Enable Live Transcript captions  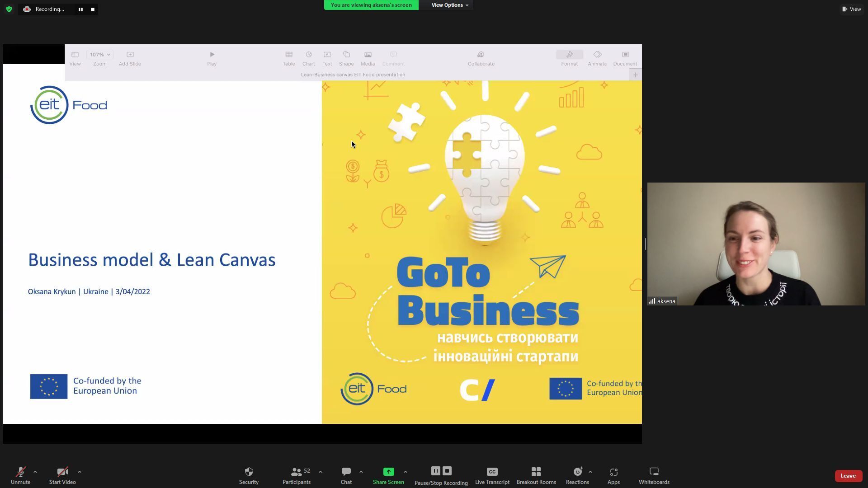(x=492, y=476)
